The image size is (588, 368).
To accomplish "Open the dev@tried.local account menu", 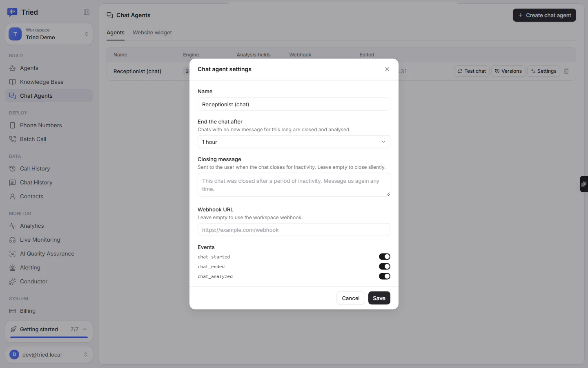I will [49, 355].
